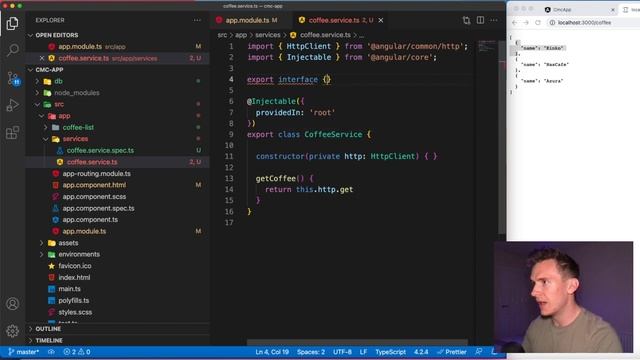
Task: Open the Search view in activity bar
Action: coord(12,50)
